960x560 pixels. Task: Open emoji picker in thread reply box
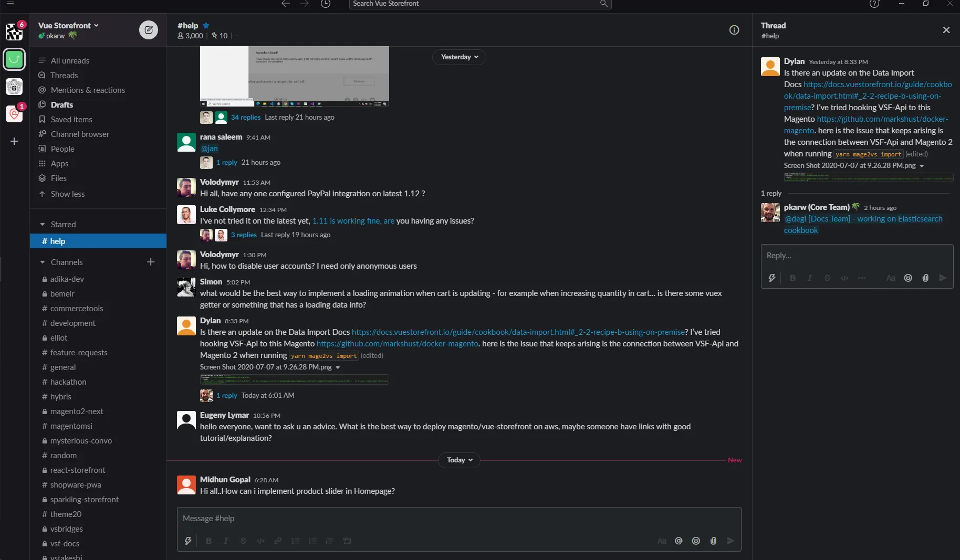[908, 278]
